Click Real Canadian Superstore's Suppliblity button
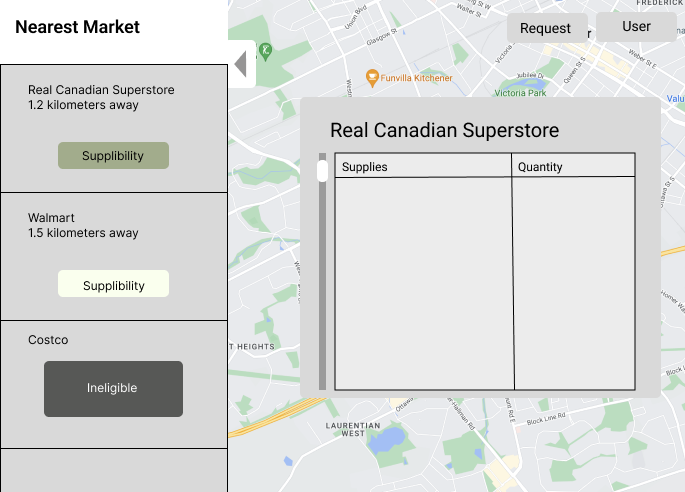This screenshot has height=492, width=685. (x=113, y=156)
